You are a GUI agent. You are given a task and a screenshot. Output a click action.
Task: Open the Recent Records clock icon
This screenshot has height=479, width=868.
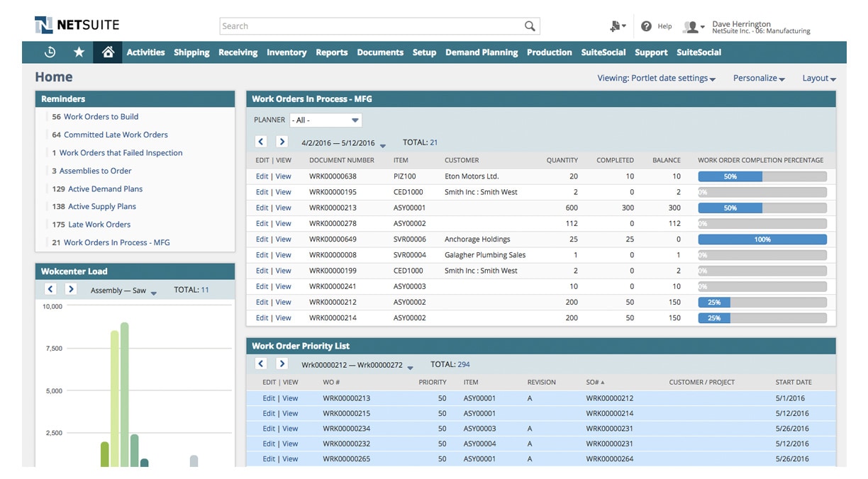pyautogui.click(x=50, y=52)
